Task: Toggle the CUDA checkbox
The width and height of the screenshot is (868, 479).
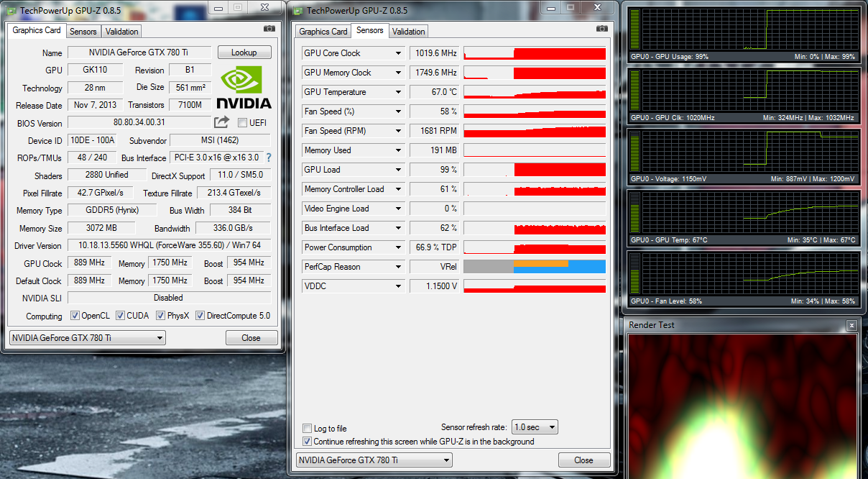Action: [x=120, y=316]
